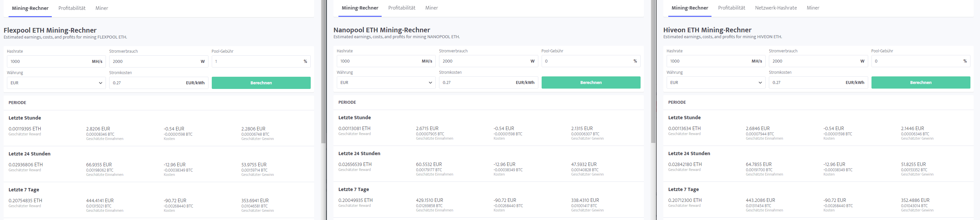Screen dimensions: 980x220
Task: Select Nanopool hourly profit 2.1315 EUR
Action: [582, 128]
